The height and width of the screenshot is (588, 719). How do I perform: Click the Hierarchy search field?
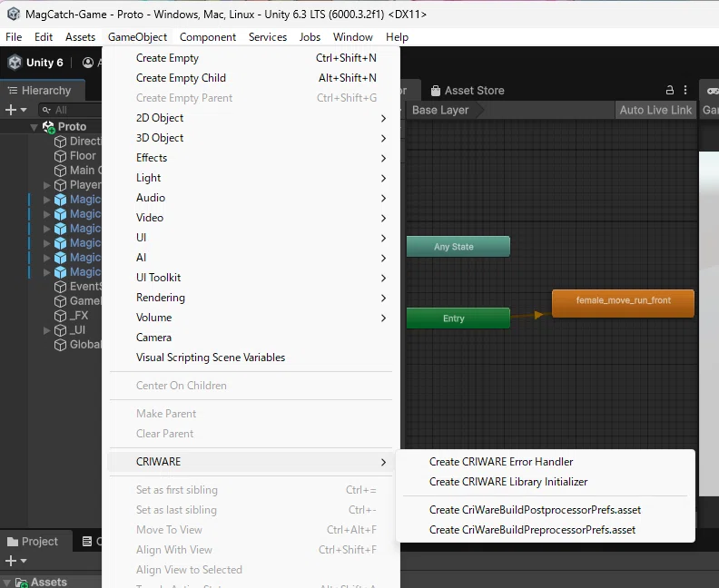(x=70, y=110)
